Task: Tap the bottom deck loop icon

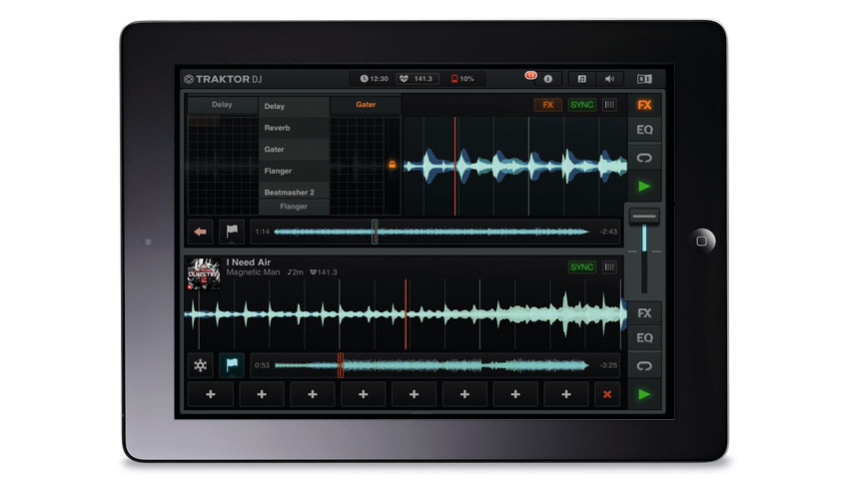Action: tap(644, 366)
